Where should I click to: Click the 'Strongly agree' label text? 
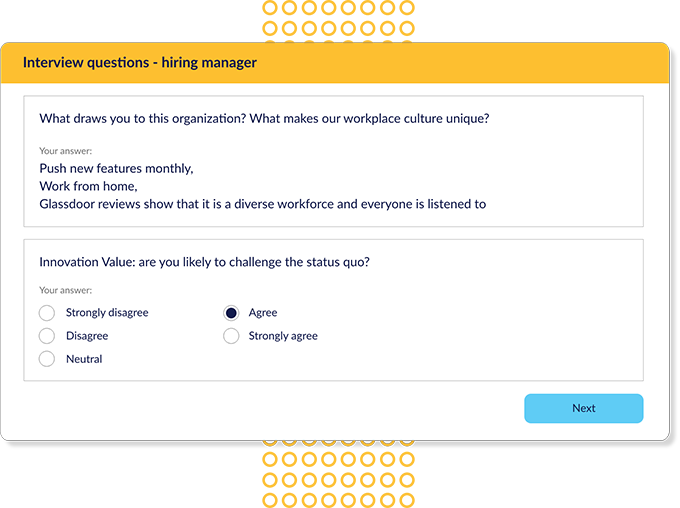[283, 336]
